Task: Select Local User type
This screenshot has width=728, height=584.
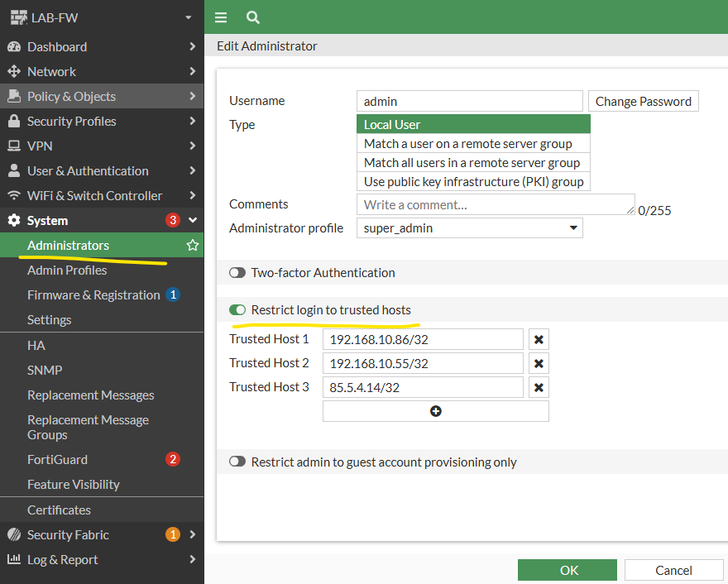Action: pyautogui.click(x=473, y=124)
